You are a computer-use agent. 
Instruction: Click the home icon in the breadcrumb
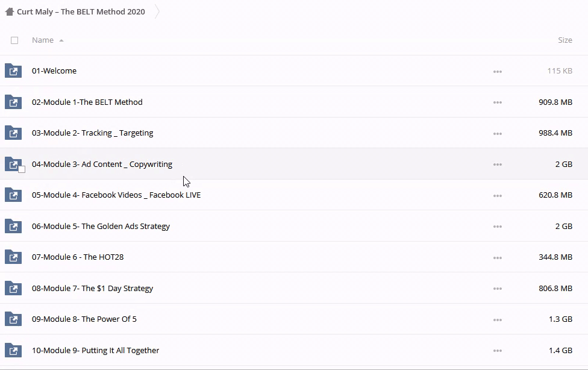pos(9,11)
